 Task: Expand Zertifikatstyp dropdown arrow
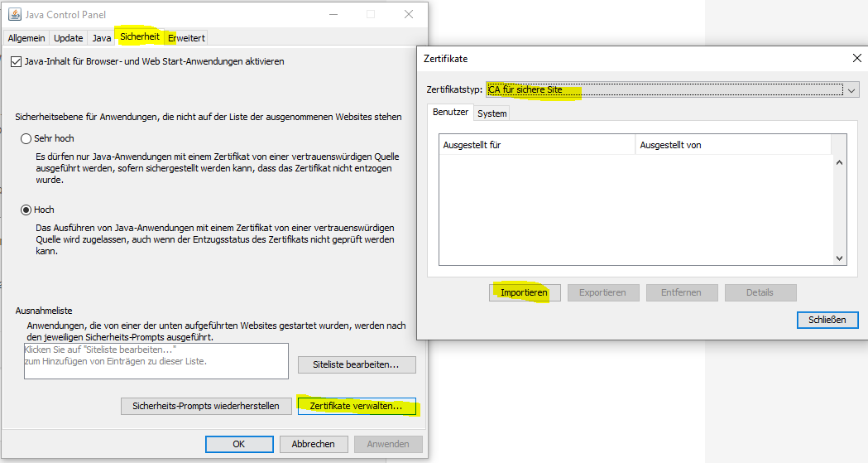pos(852,89)
